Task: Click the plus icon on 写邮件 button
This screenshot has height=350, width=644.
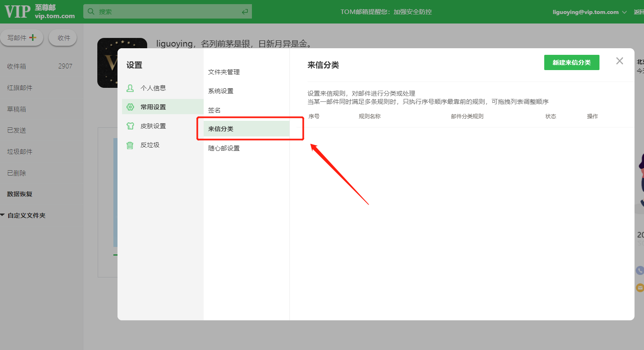Action: pos(33,37)
